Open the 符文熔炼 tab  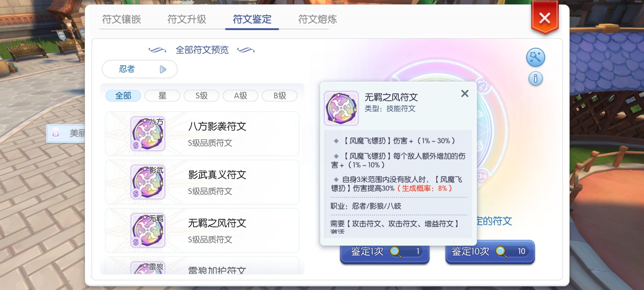318,19
